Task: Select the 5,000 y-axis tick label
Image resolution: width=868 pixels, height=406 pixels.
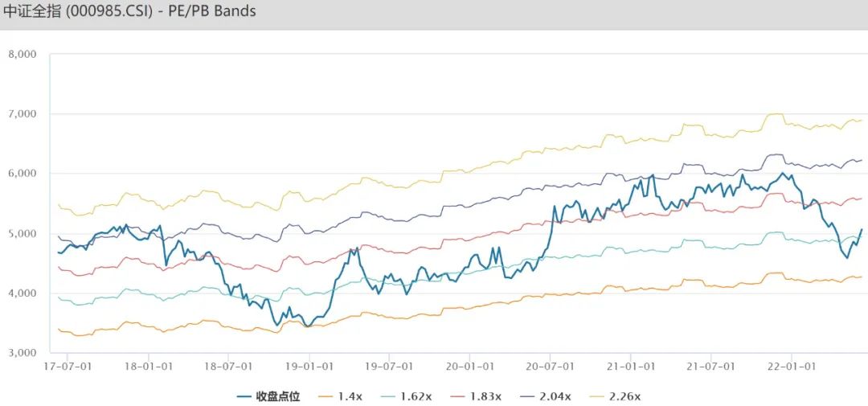Action: (22, 233)
